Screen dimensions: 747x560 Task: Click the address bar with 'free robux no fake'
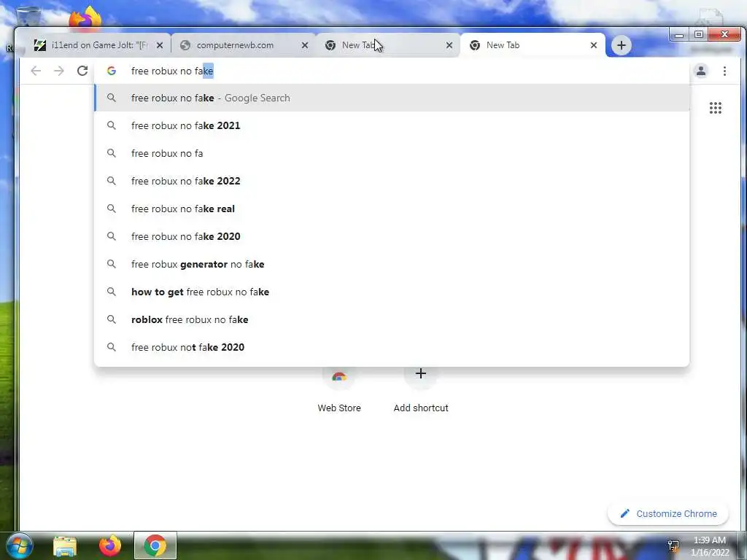[x=391, y=71]
